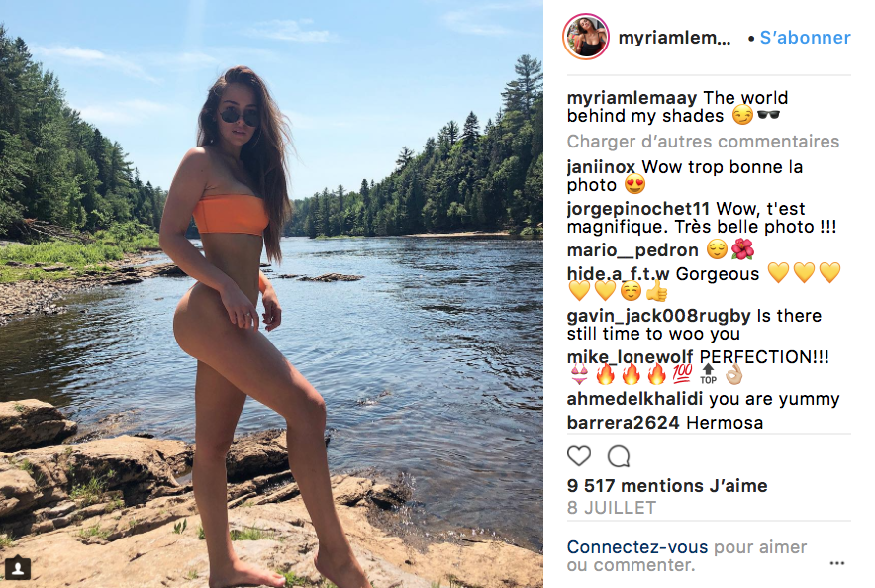Image resolution: width=875 pixels, height=588 pixels.
Task: Open the myriamlem... username in the header
Action: coord(674,38)
